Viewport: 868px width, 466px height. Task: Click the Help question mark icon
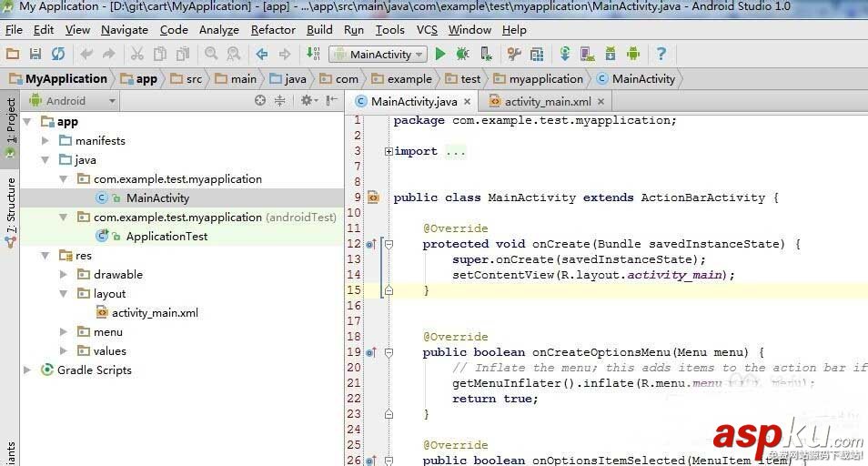click(x=661, y=54)
